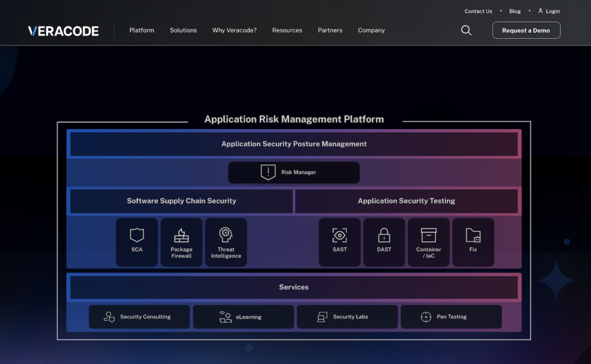
Task: Click the Veracode logo
Action: pos(63,31)
